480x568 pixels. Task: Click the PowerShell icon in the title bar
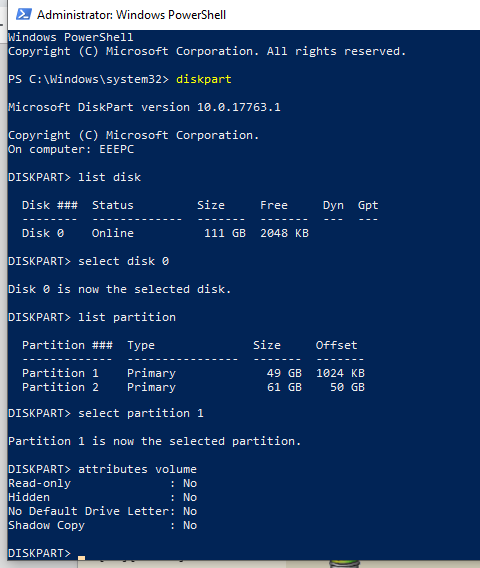[24, 14]
